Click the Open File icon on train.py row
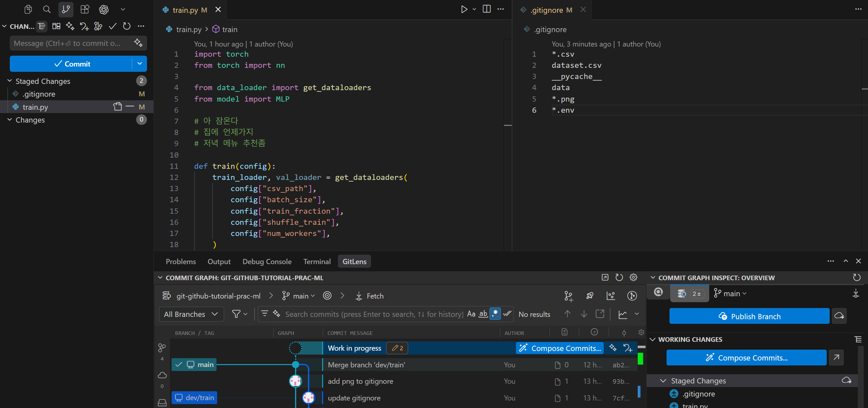Image resolution: width=868 pixels, height=408 pixels. tap(117, 107)
